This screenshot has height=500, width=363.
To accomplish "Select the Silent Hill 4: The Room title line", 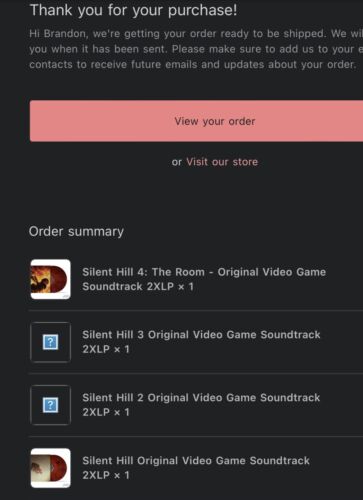I will click(204, 272).
